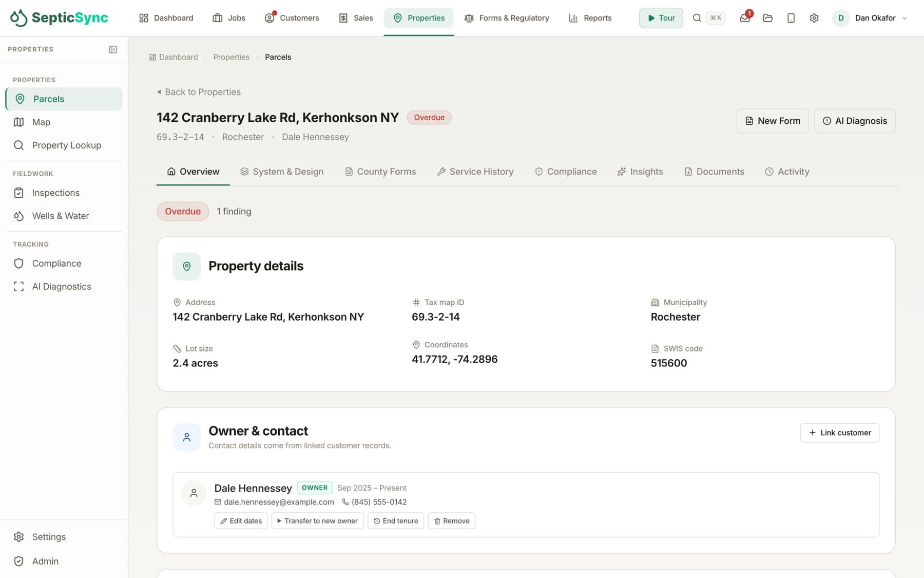Click Tax map ID value 69.3-2-14
924x578 pixels.
click(436, 317)
